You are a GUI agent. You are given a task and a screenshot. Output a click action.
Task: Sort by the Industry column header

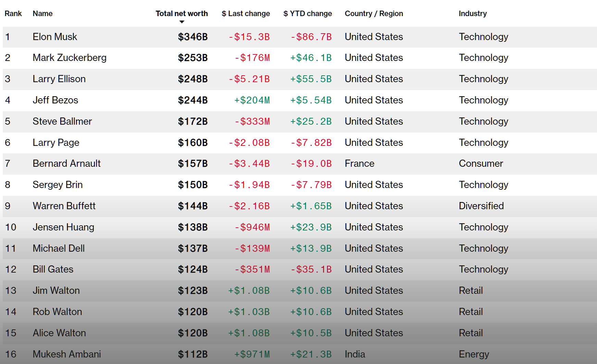pyautogui.click(x=473, y=14)
